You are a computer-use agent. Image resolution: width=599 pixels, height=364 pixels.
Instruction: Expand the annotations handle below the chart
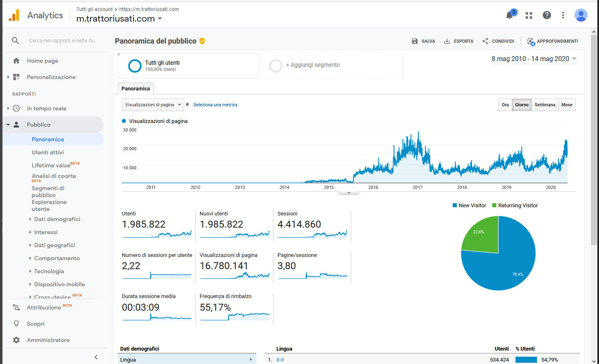(x=349, y=193)
